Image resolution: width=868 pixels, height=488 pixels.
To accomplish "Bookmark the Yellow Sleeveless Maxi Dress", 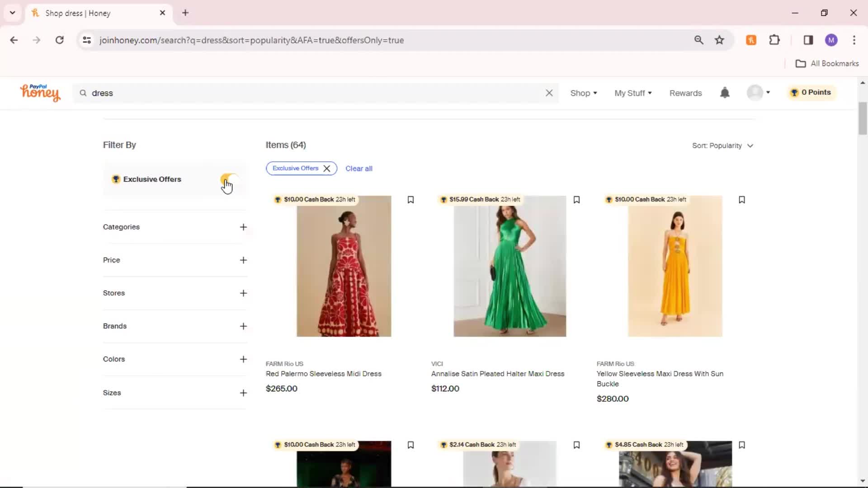I will (x=742, y=200).
